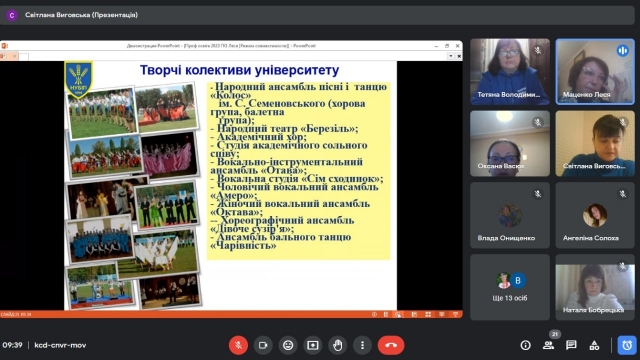
Task: Open the emoji reactions button
Action: click(x=288, y=345)
